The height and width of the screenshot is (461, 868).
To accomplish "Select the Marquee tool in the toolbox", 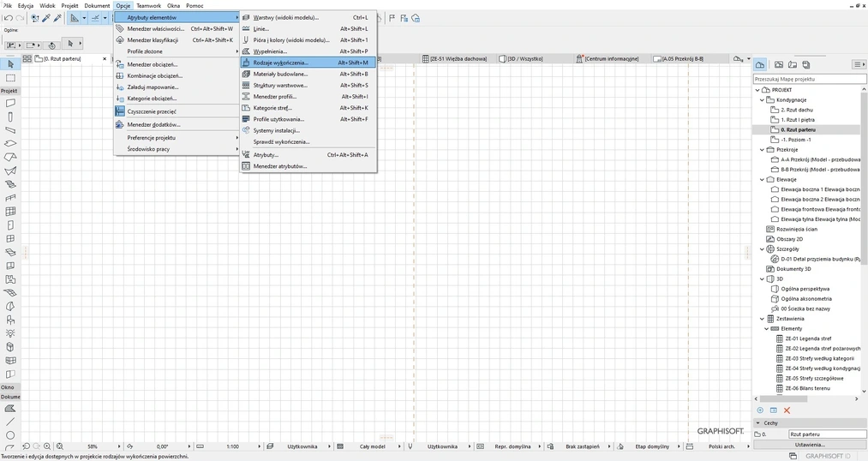I will point(10,77).
